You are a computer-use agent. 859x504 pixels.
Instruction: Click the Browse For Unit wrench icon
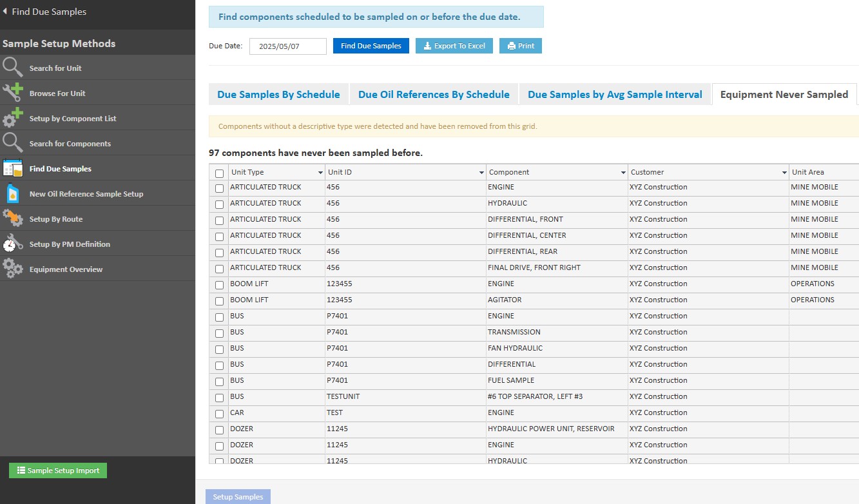coord(13,93)
